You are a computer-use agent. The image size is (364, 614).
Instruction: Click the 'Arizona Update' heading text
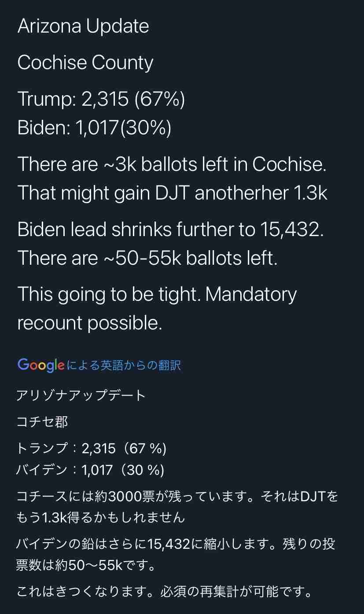click(83, 26)
